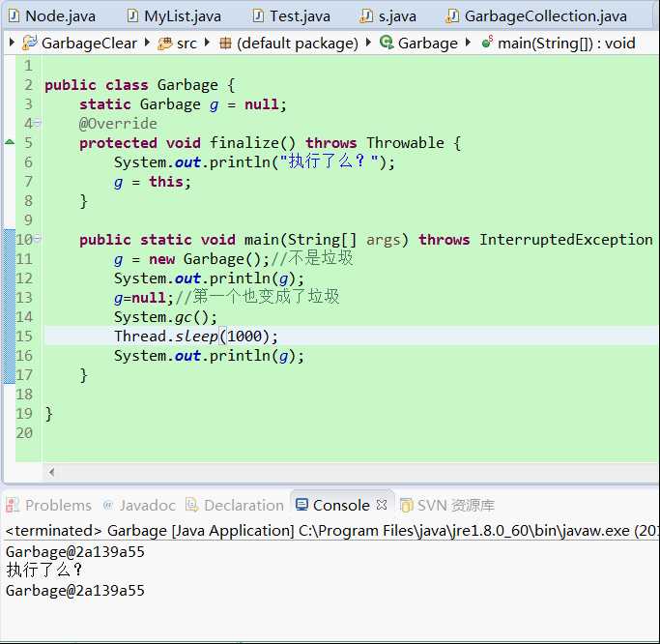660x644 pixels.
Task: Expand the breadcrumb arrow before main method
Action: click(468, 43)
